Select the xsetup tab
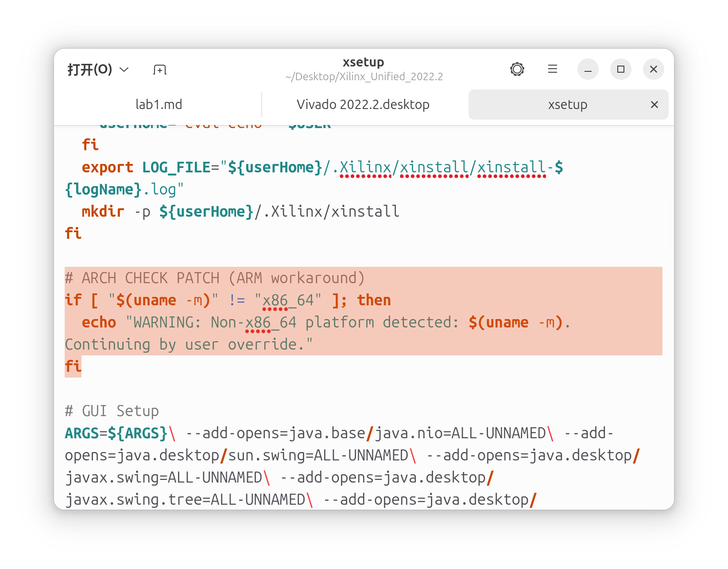728x569 pixels. (x=568, y=105)
